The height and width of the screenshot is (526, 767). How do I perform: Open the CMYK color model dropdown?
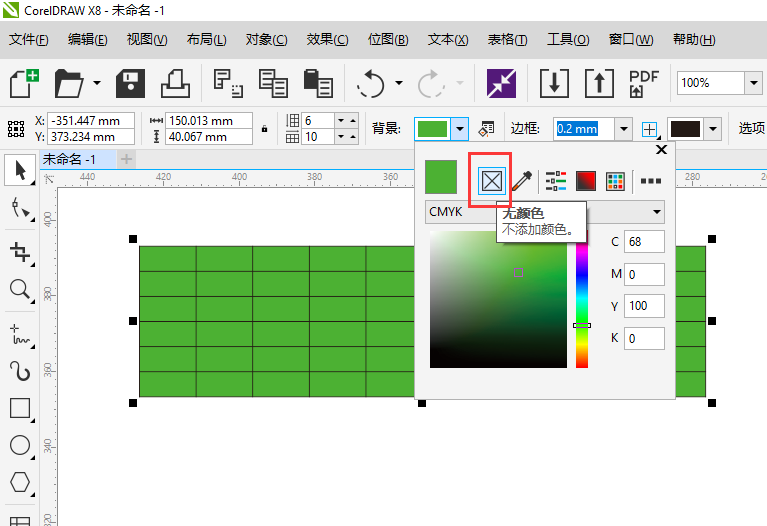point(544,212)
